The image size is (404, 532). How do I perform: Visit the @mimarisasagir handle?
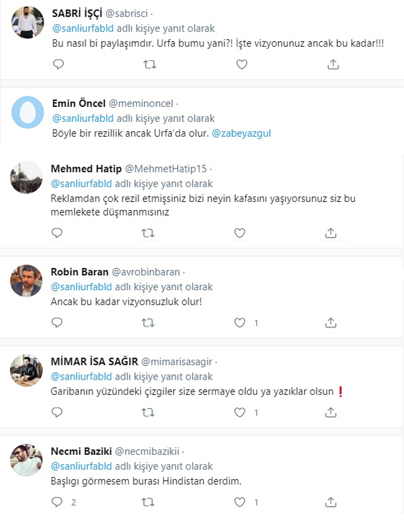click(177, 361)
